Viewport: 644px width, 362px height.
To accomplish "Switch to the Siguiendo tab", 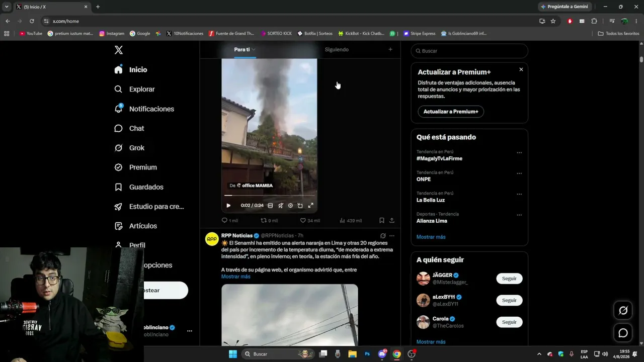I will click(337, 49).
